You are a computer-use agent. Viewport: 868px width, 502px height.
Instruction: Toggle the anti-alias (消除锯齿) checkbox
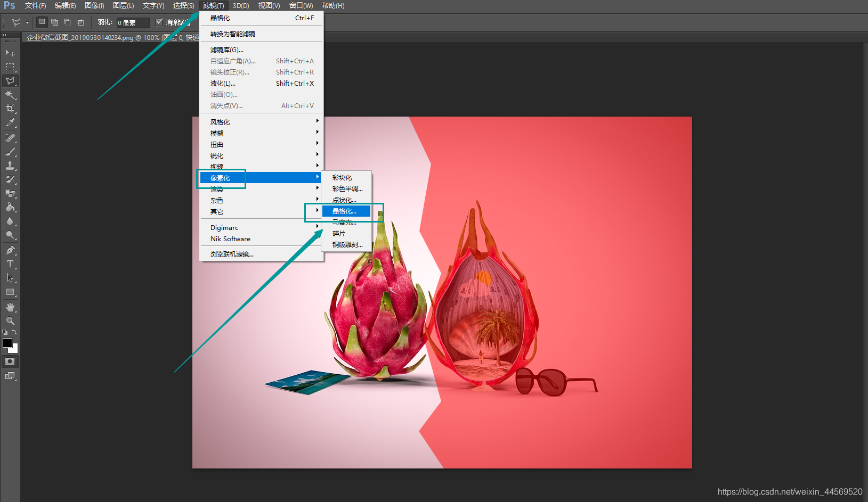click(x=159, y=22)
